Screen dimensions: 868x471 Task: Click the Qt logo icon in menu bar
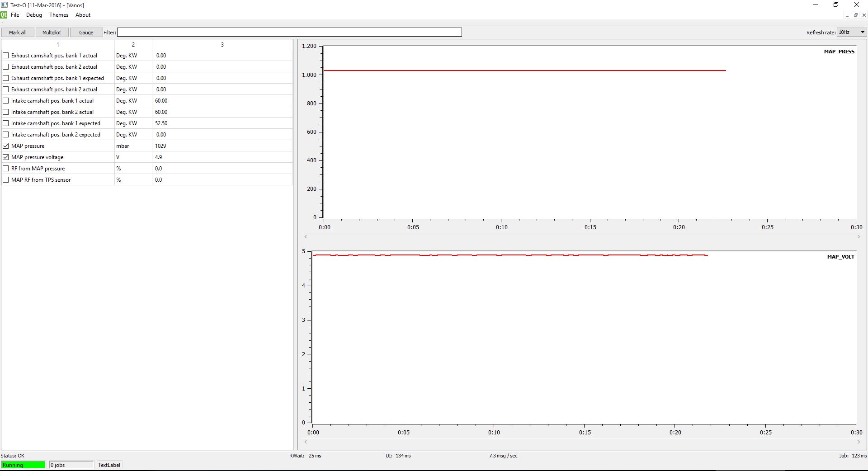click(4, 15)
